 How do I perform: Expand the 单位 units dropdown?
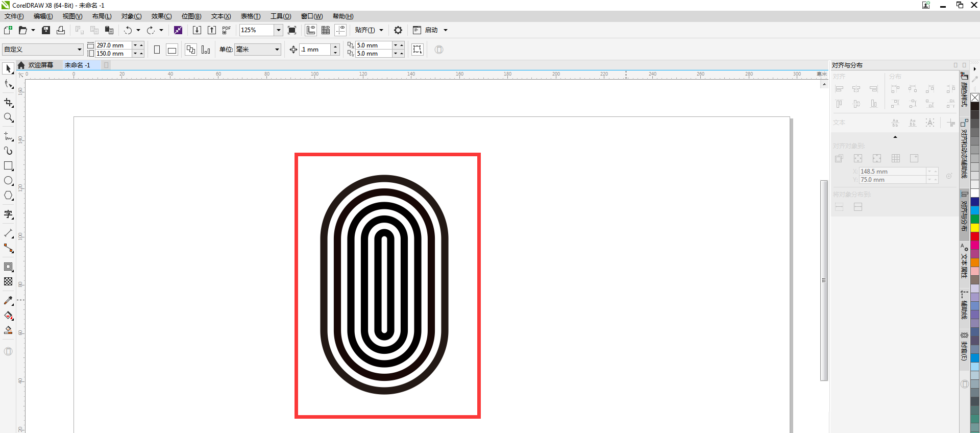(x=277, y=50)
